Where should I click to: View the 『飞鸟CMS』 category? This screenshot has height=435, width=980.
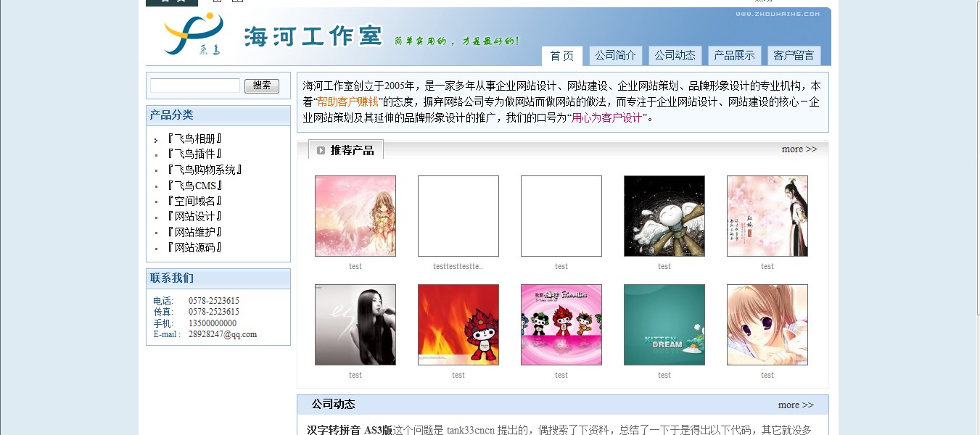point(194,186)
